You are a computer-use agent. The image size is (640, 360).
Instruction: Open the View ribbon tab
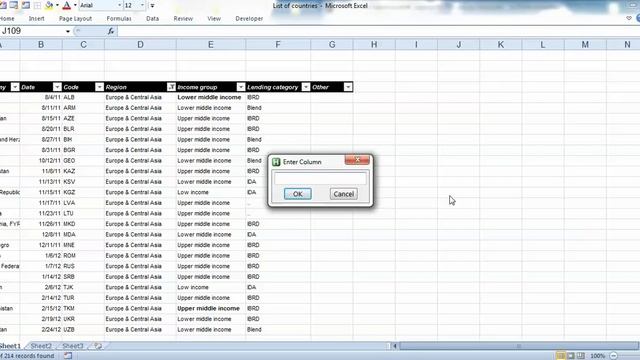tap(214, 18)
